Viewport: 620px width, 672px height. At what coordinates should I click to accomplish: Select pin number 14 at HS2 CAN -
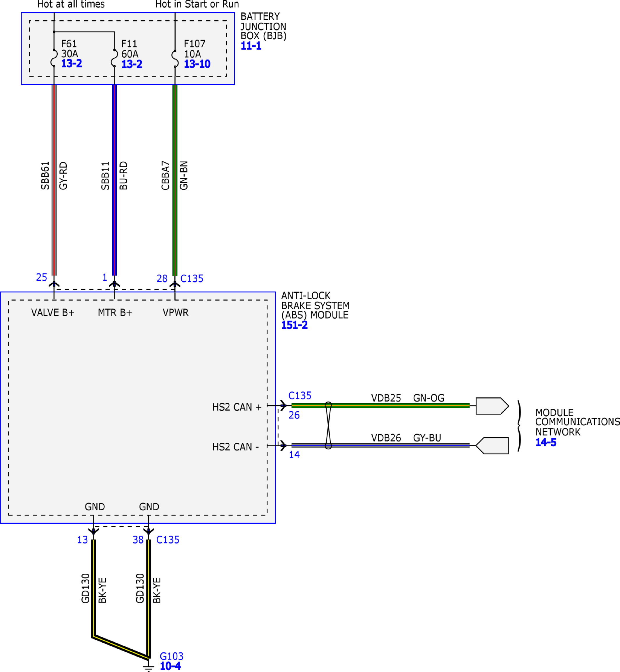pos(294,455)
